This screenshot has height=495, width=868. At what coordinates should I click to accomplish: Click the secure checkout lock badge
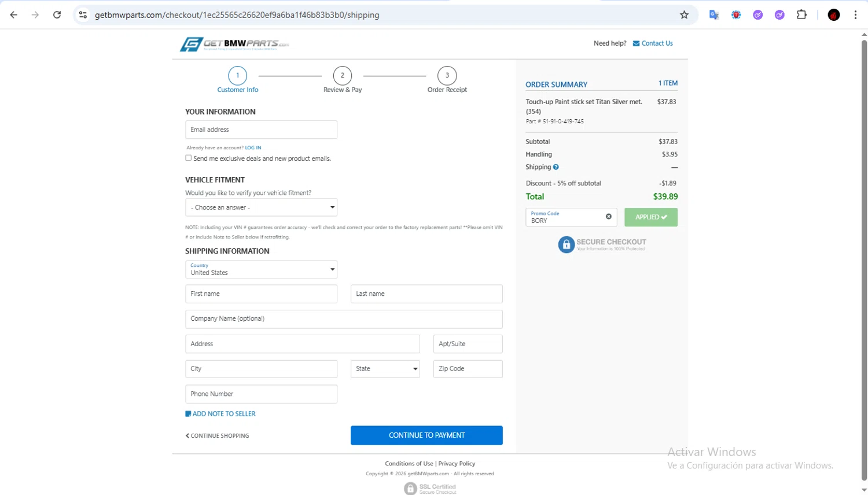(602, 244)
